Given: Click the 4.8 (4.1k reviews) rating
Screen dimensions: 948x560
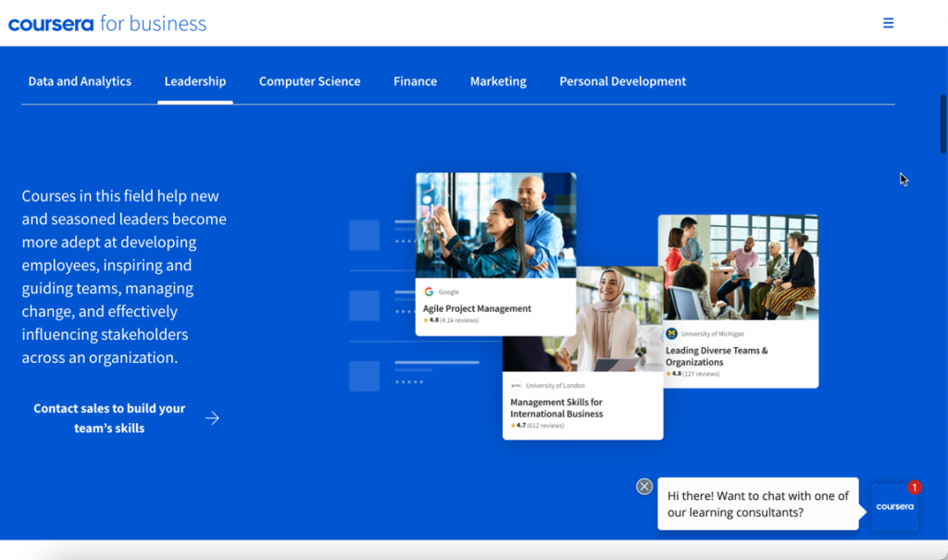Looking at the screenshot, I should (x=451, y=320).
